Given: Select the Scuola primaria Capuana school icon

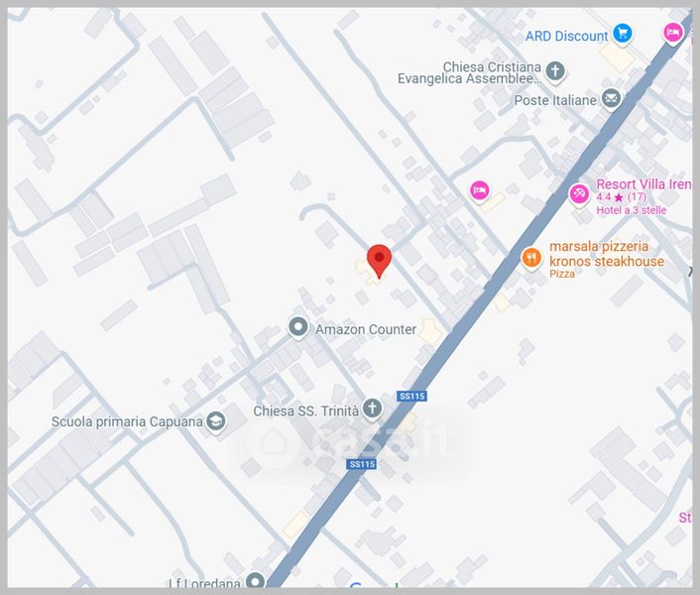Looking at the screenshot, I should click(x=214, y=422).
